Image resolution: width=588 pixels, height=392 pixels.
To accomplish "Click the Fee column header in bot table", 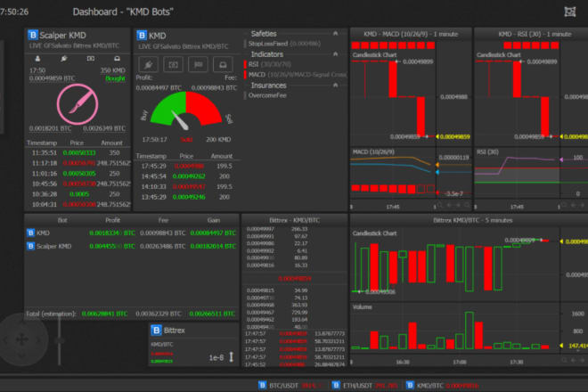I will (x=163, y=220).
